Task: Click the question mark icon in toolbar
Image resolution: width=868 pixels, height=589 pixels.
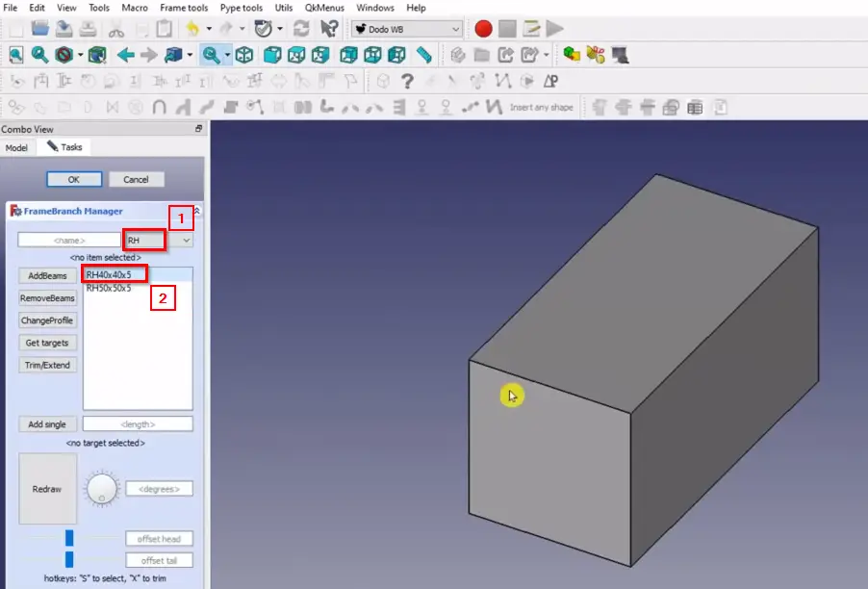Action: pos(407,82)
